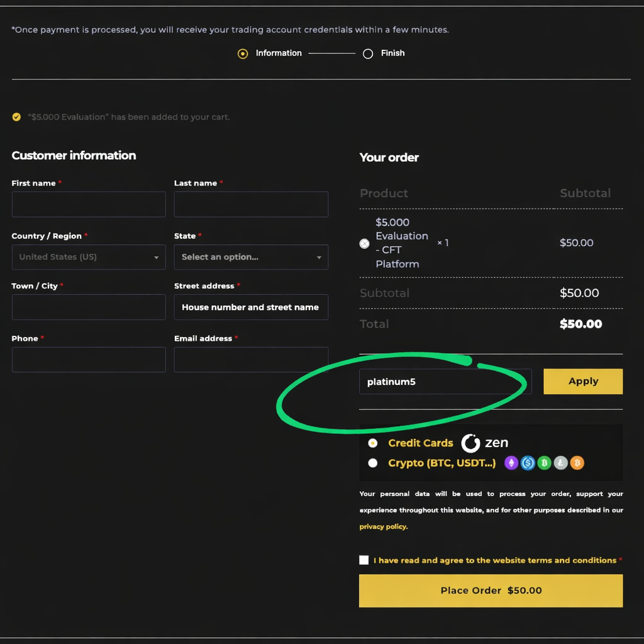Go to the Finish checkout step
Viewport: 644px width, 644px height.
click(368, 53)
